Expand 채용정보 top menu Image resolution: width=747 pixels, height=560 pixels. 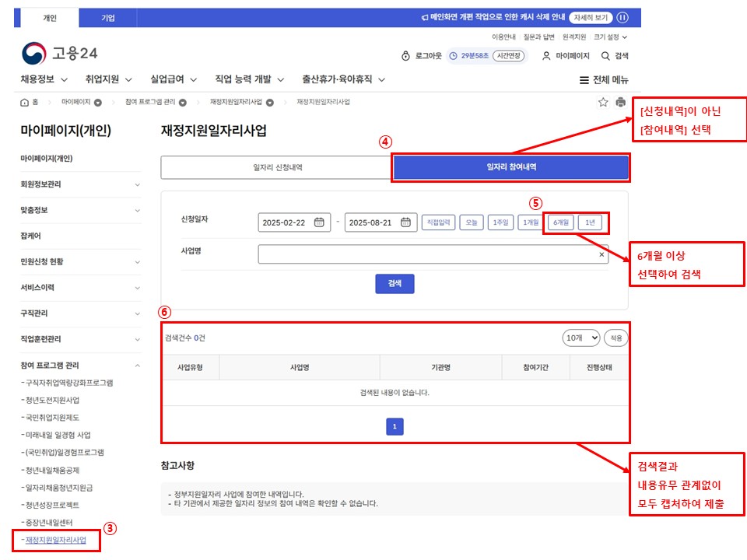click(x=44, y=79)
